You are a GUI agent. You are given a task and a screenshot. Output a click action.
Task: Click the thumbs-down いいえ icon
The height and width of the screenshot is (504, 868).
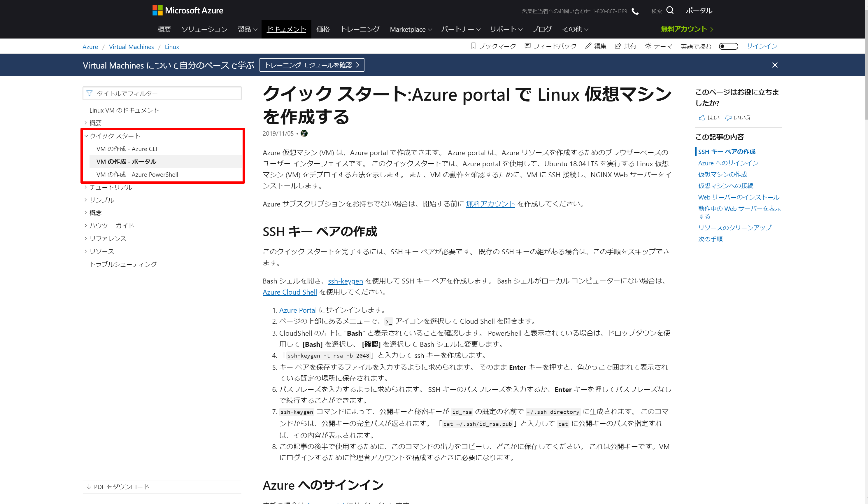click(728, 118)
